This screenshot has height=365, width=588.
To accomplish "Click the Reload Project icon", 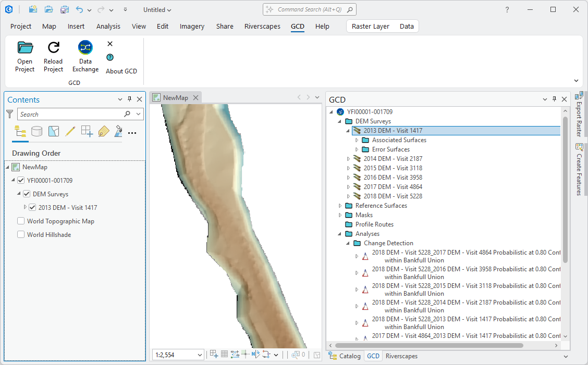I will pyautogui.click(x=53, y=48).
